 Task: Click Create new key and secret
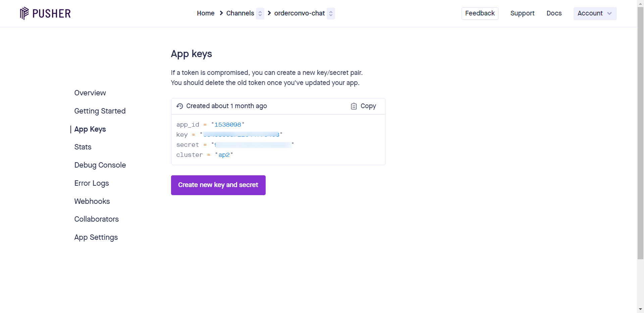tap(218, 185)
